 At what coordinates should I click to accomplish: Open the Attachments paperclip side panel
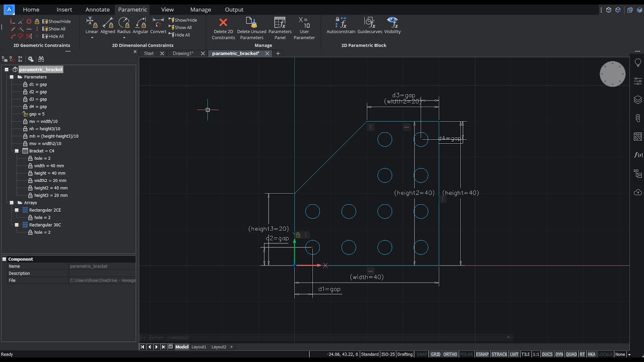(x=637, y=118)
